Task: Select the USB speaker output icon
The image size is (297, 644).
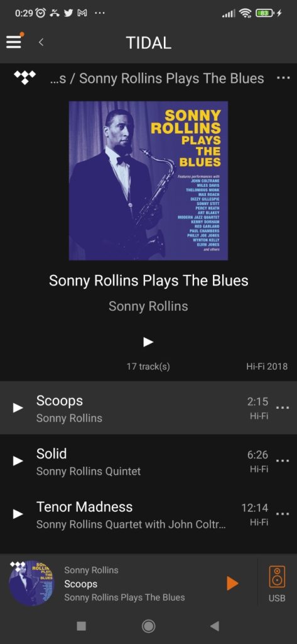Action: point(277,583)
